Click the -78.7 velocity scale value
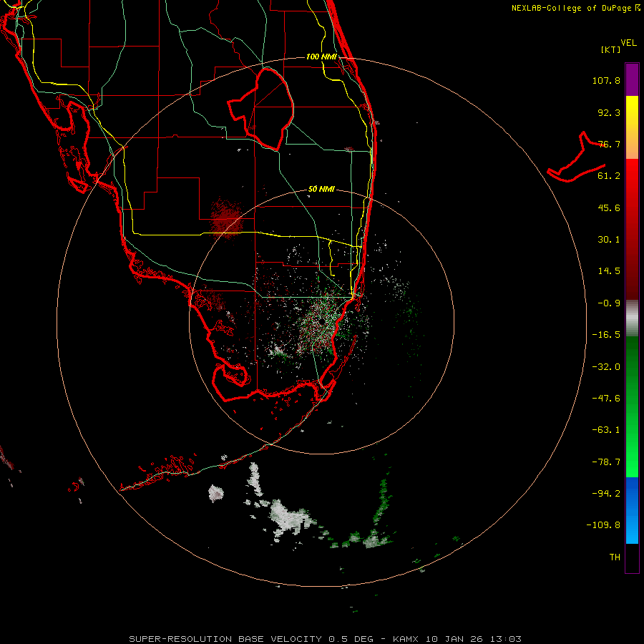The width and height of the screenshot is (644, 644). coord(606,462)
